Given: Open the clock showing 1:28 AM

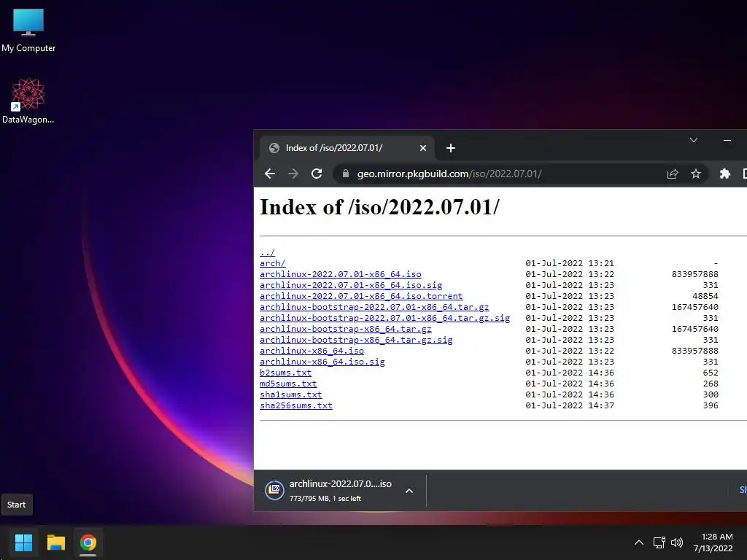Looking at the screenshot, I should [x=713, y=542].
